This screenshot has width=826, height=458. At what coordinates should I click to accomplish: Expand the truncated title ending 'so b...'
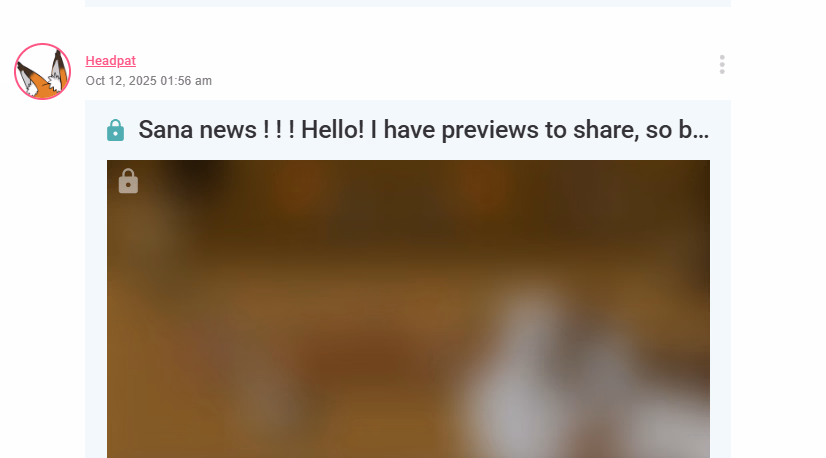pos(424,130)
